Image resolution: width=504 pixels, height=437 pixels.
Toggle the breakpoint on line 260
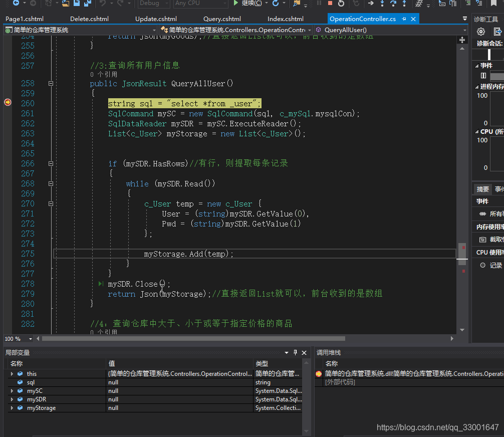click(x=8, y=102)
